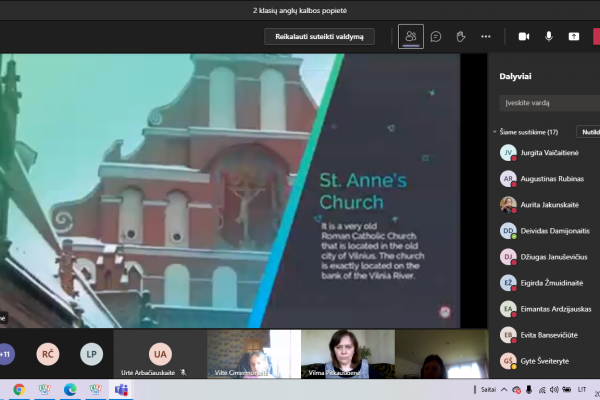Select participant Aurita Jakunskaitė
The height and width of the screenshot is (400, 600).
tap(549, 205)
